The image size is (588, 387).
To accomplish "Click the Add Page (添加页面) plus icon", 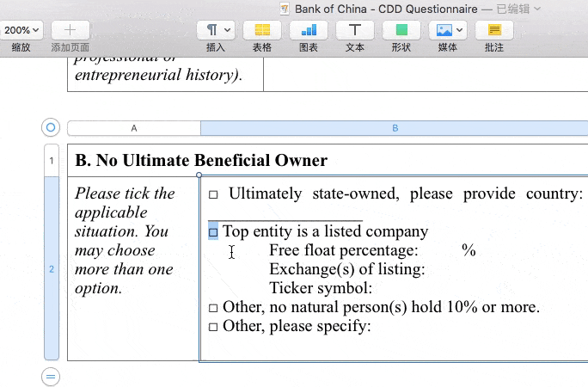I will click(70, 30).
